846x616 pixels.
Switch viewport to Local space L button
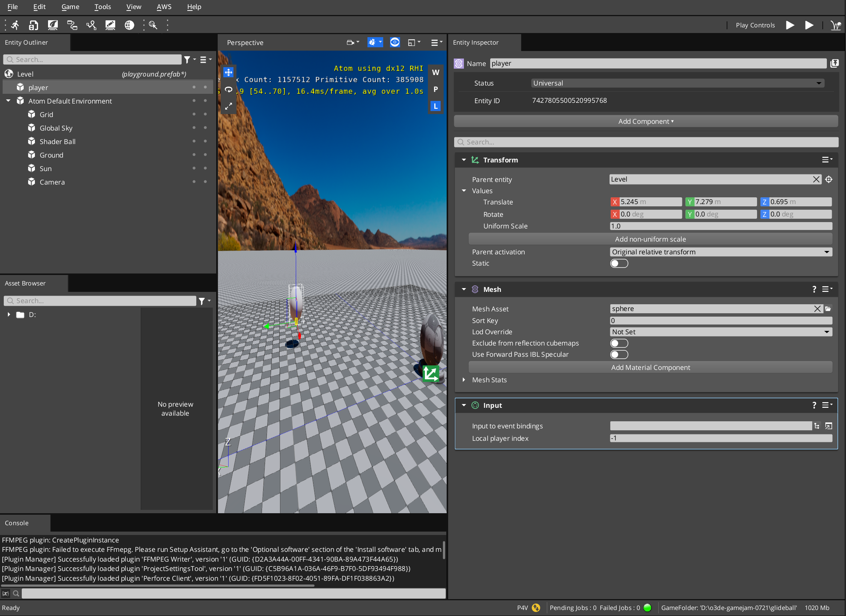pyautogui.click(x=435, y=106)
